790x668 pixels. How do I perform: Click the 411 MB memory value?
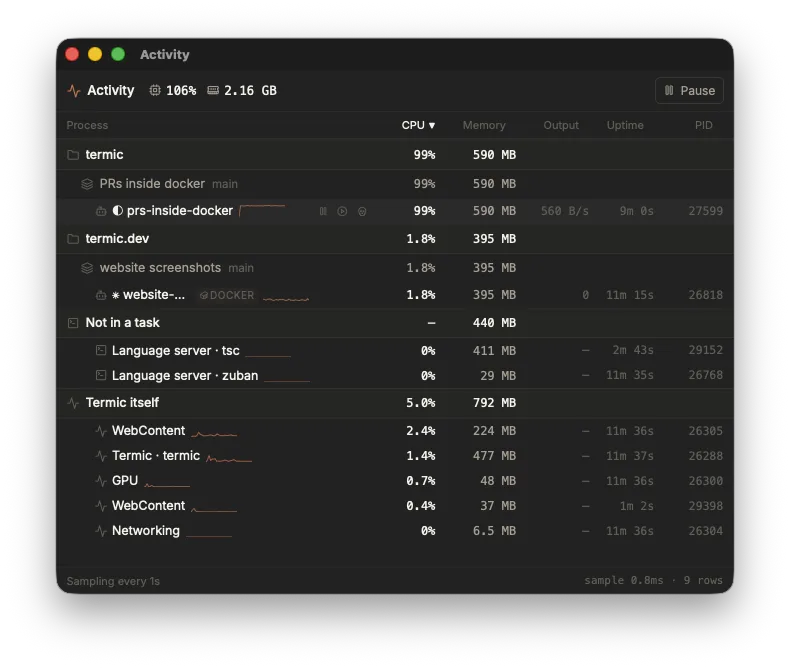[x=494, y=351]
